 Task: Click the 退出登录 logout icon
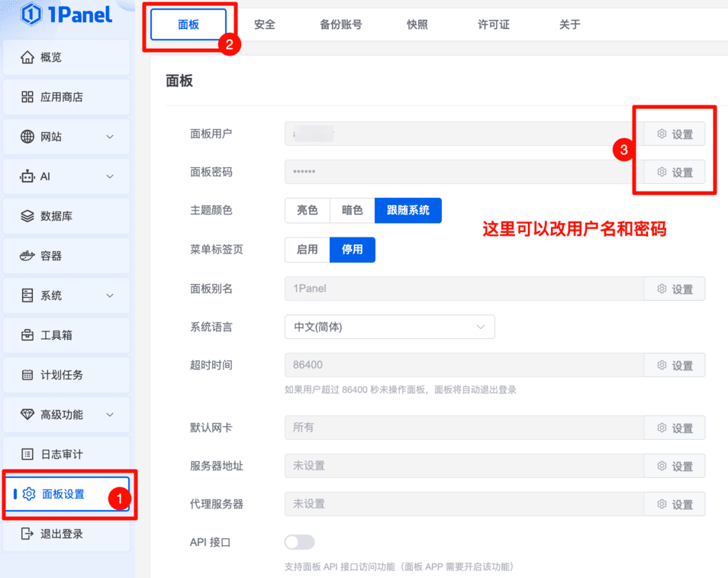pyautogui.click(x=27, y=534)
